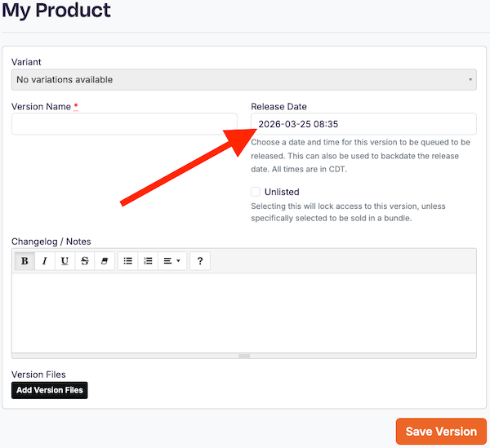Apply italic style in the notes editor
This screenshot has width=490, height=448.
coord(45,261)
